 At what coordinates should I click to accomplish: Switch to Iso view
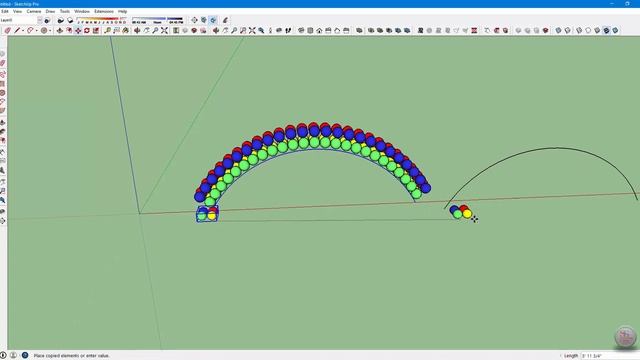(301, 30)
